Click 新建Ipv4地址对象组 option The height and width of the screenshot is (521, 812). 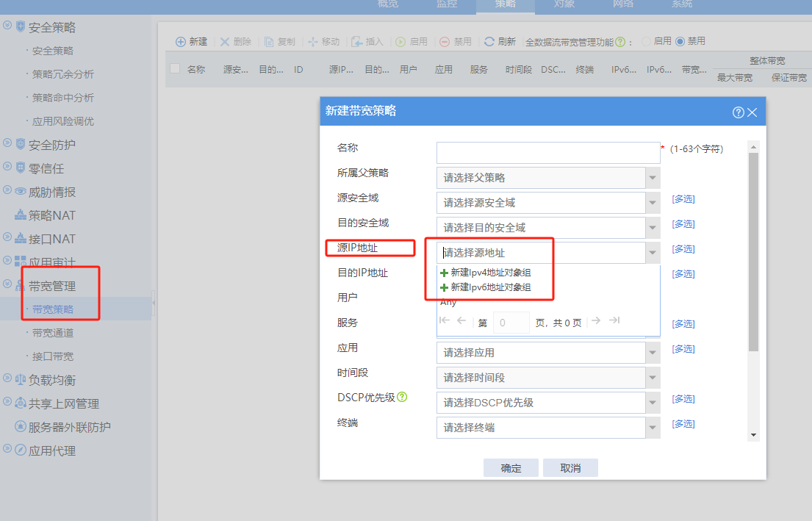(x=486, y=273)
